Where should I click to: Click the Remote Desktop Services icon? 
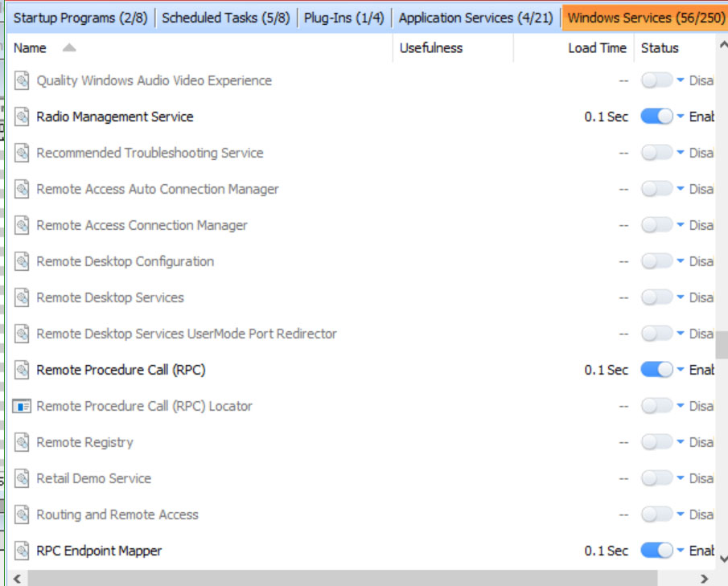point(22,297)
